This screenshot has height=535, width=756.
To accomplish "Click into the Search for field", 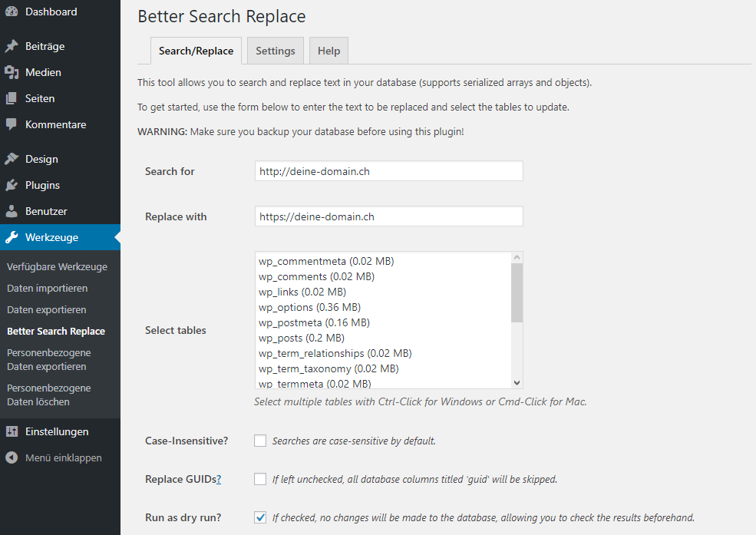I will 388,171.
